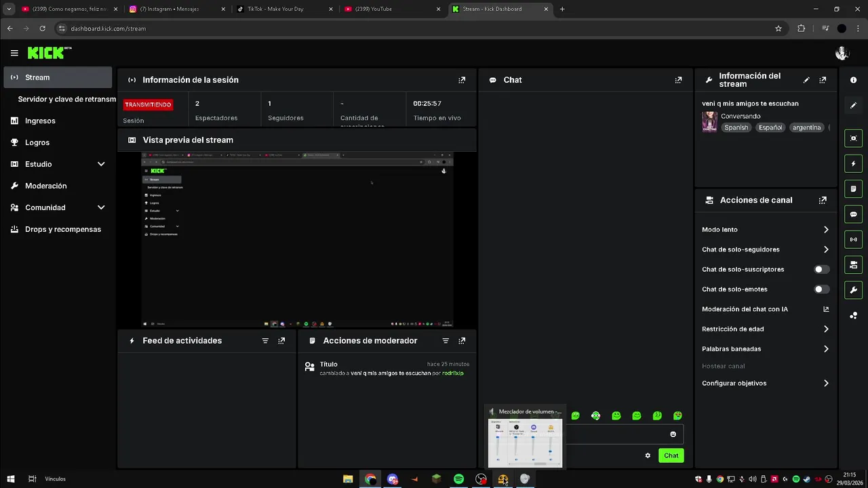Toggle Chat de solo-emotes switch
868x488 pixels.
click(822, 289)
